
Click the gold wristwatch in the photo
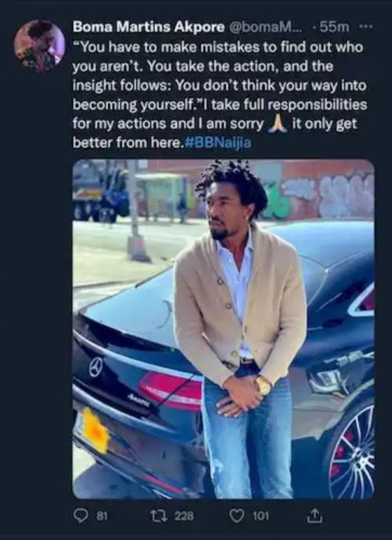point(263,385)
